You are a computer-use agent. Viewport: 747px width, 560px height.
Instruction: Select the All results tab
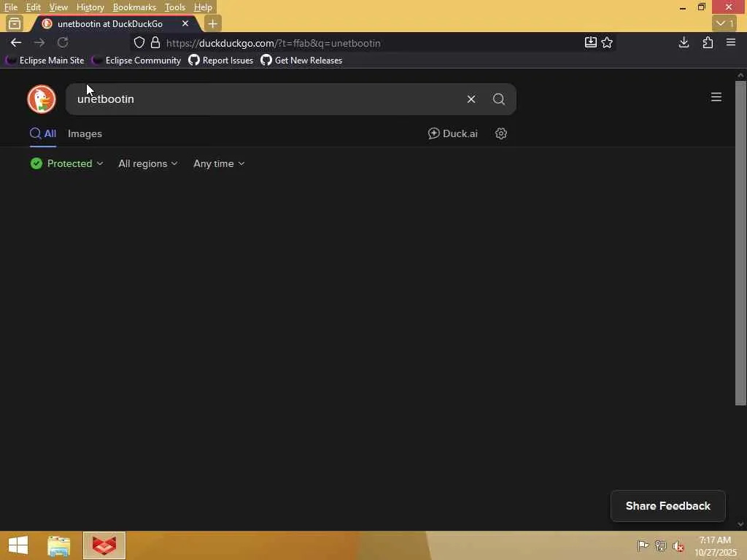43,134
